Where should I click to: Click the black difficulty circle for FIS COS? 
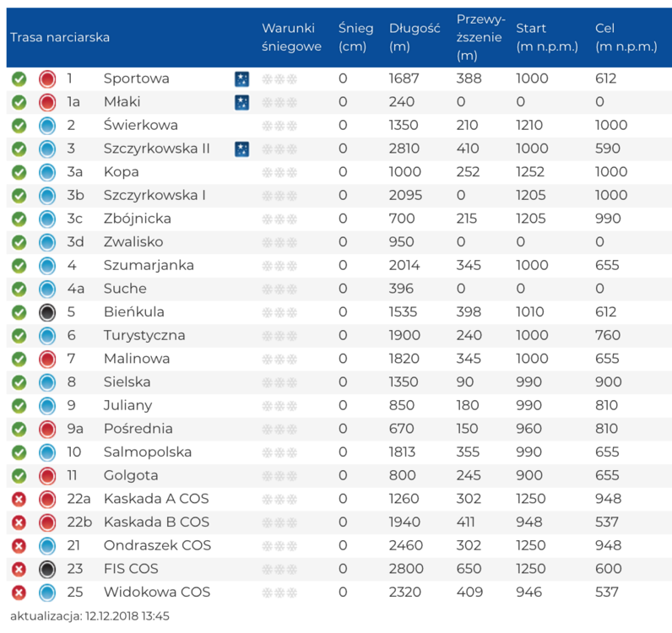47,570
